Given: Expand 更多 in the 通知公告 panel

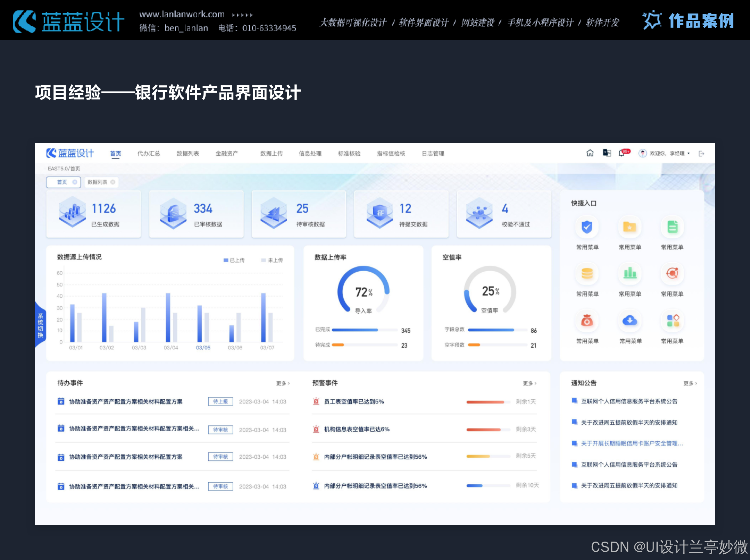Looking at the screenshot, I should 690,383.
